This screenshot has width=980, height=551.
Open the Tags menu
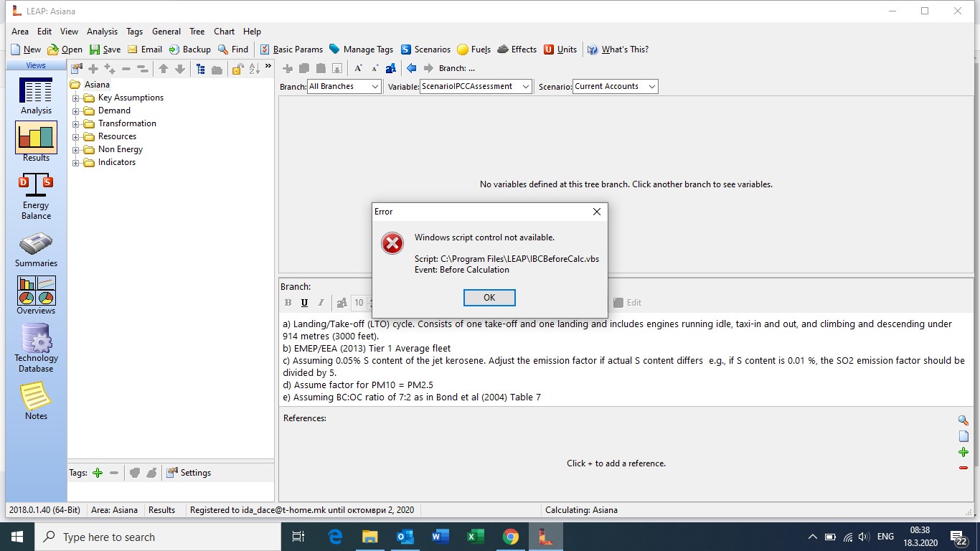pos(134,32)
